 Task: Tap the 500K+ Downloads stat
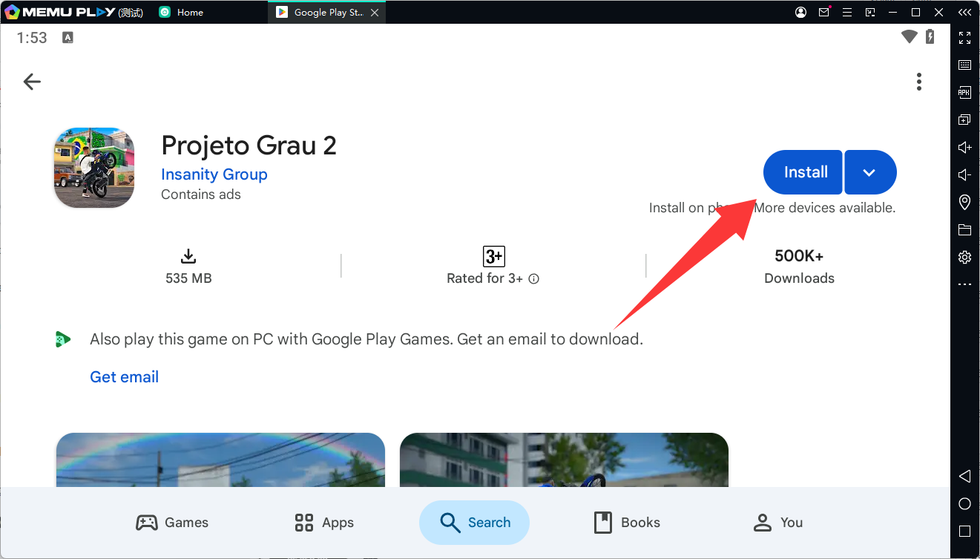tap(799, 267)
